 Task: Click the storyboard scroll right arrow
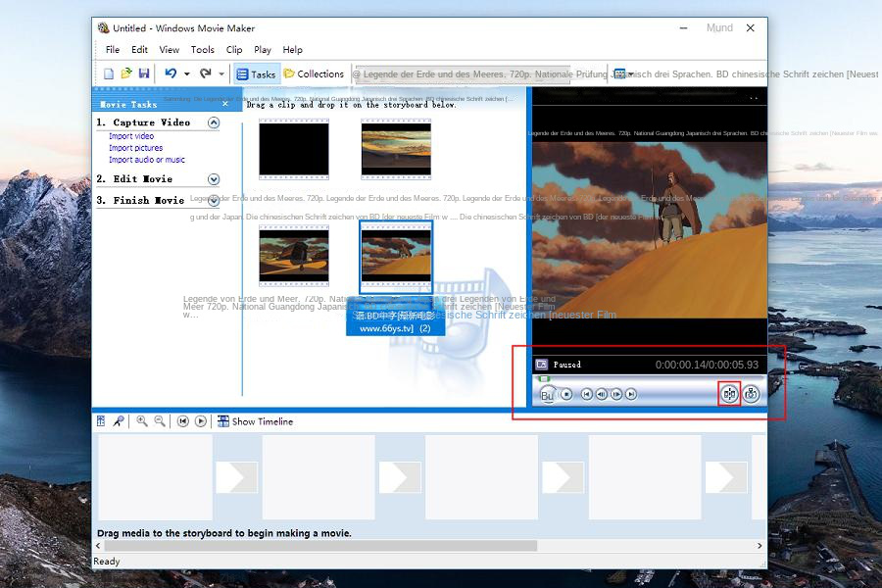point(759,546)
